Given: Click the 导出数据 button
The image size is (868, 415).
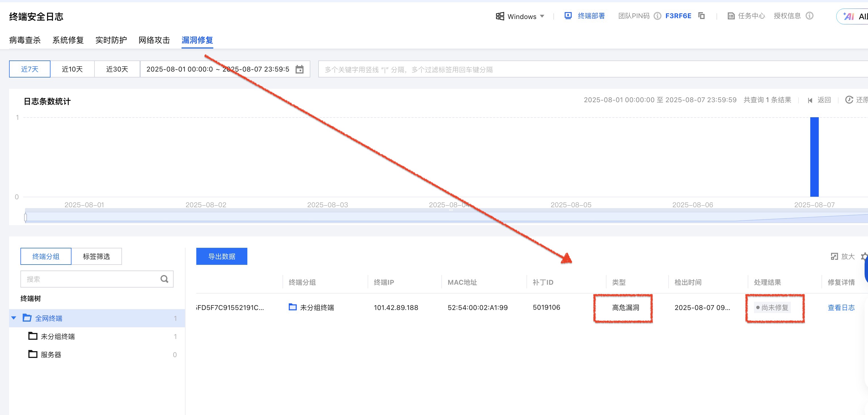Looking at the screenshot, I should 221,257.
